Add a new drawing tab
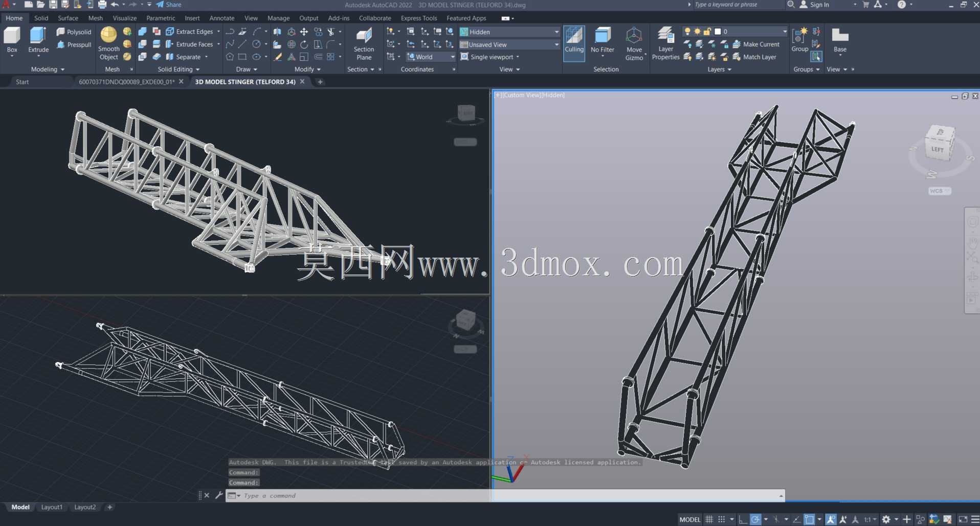The height and width of the screenshot is (526, 980). pyautogui.click(x=320, y=82)
